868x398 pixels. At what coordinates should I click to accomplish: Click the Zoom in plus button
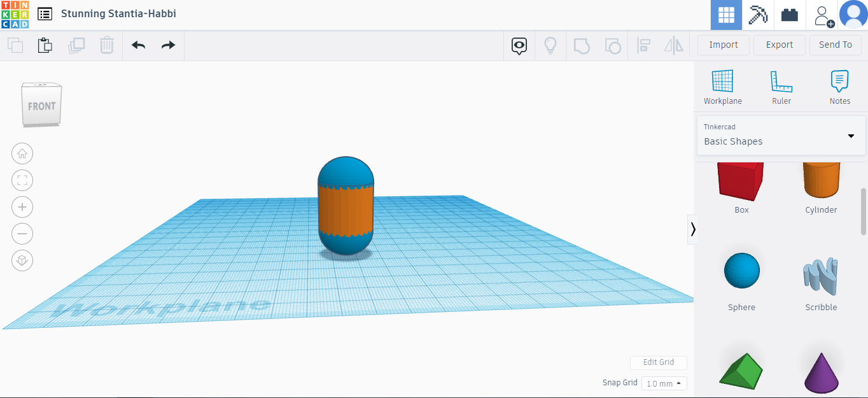[x=22, y=207]
